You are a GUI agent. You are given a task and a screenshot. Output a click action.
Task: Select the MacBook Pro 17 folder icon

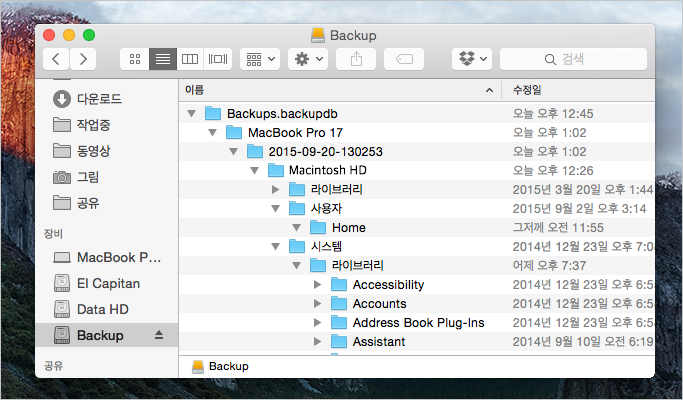click(x=234, y=132)
